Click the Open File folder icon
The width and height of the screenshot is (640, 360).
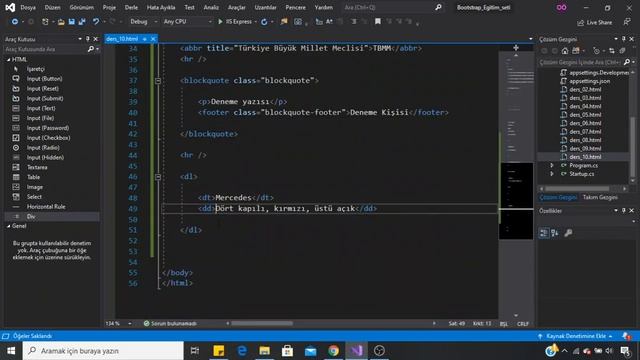tap(61, 22)
